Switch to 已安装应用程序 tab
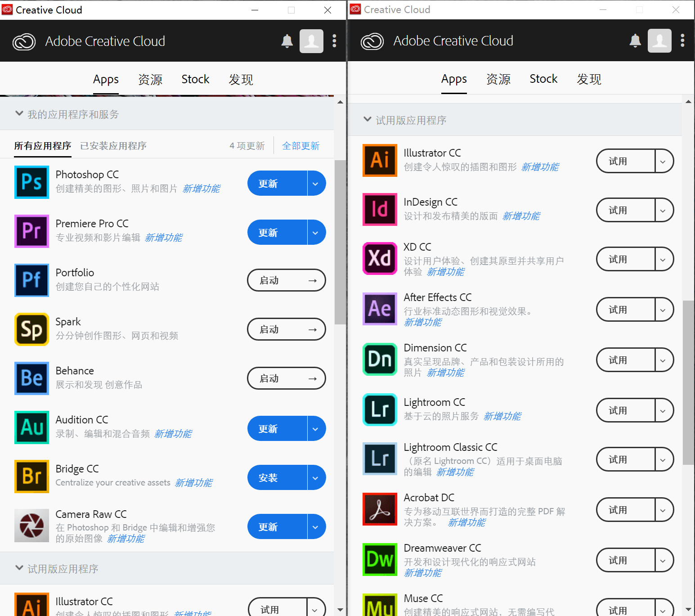This screenshot has height=616, width=695. (113, 146)
